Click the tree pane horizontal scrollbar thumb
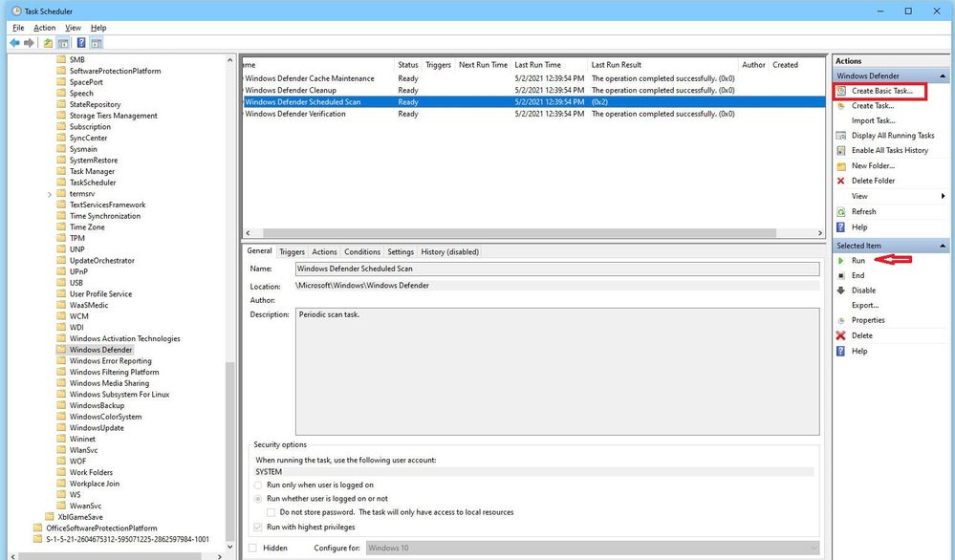The height and width of the screenshot is (560, 955). point(110,556)
